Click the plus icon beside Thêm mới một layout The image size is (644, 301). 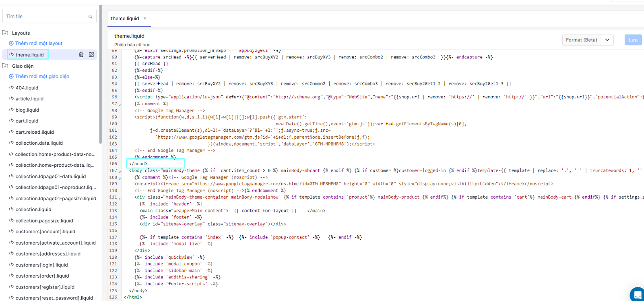point(11,44)
